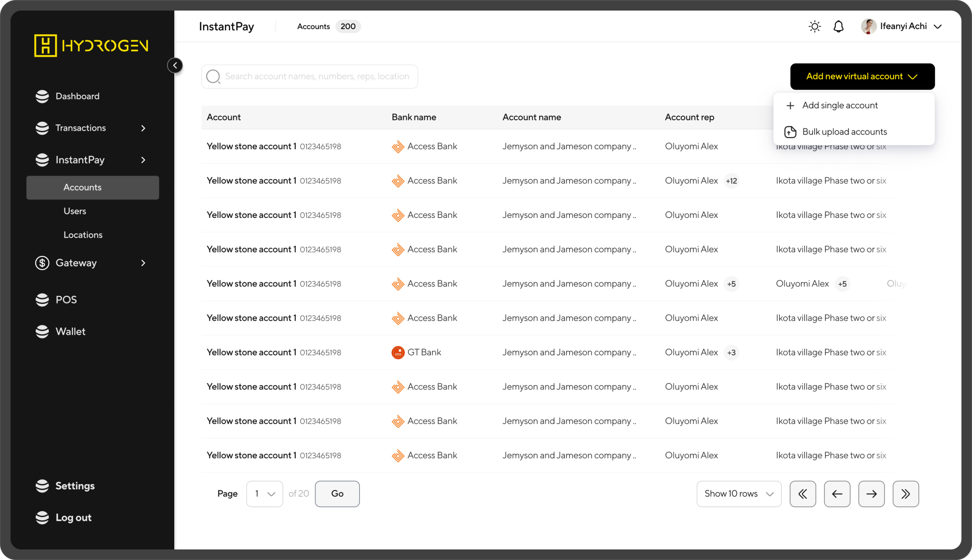
Task: Open the Show 10 rows dropdown
Action: (738, 494)
